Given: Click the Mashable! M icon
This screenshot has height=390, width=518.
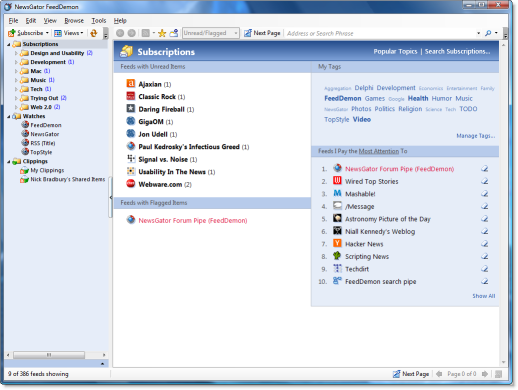Looking at the screenshot, I should point(337,193).
